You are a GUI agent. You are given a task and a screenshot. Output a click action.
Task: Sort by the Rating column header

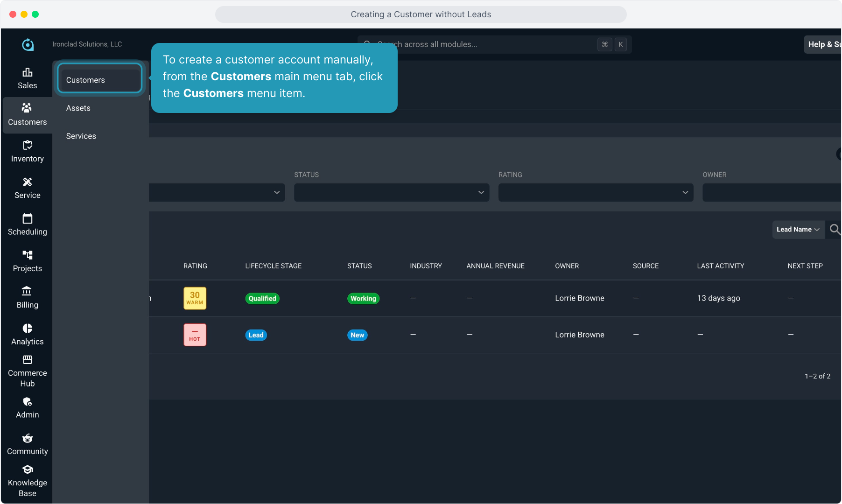pos(195,266)
